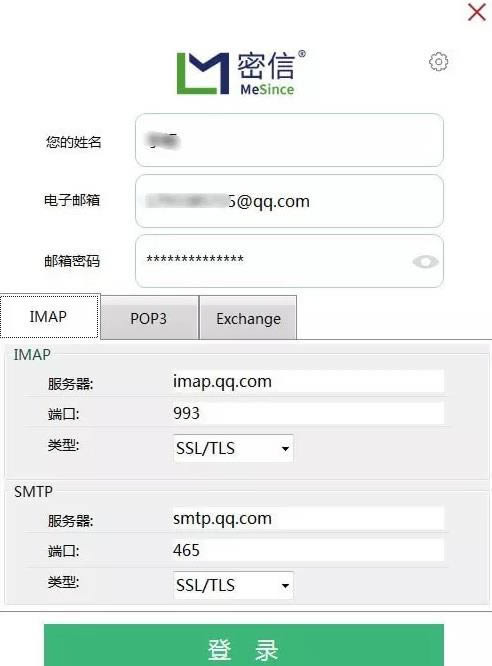The image size is (492, 666).
Task: Switch to the POP3 tab
Action: click(149, 318)
